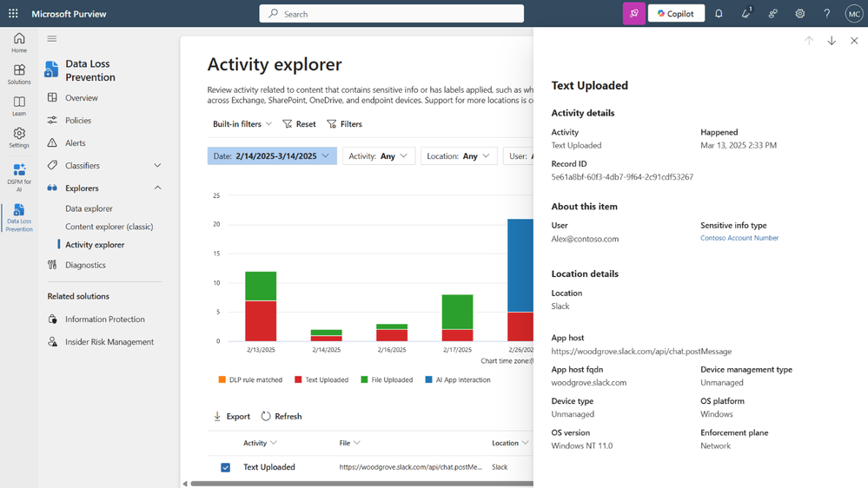
Task: Open the What's new icon with badge
Action: coord(746,13)
